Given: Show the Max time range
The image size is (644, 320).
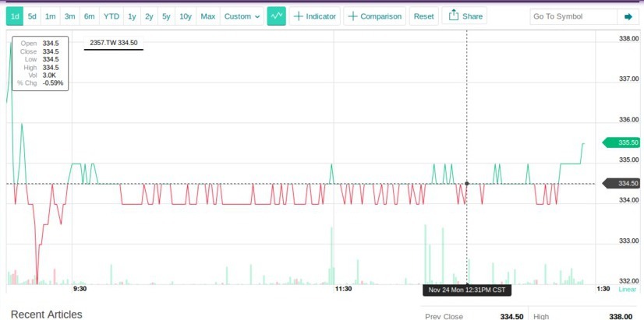Looking at the screenshot, I should [x=208, y=16].
